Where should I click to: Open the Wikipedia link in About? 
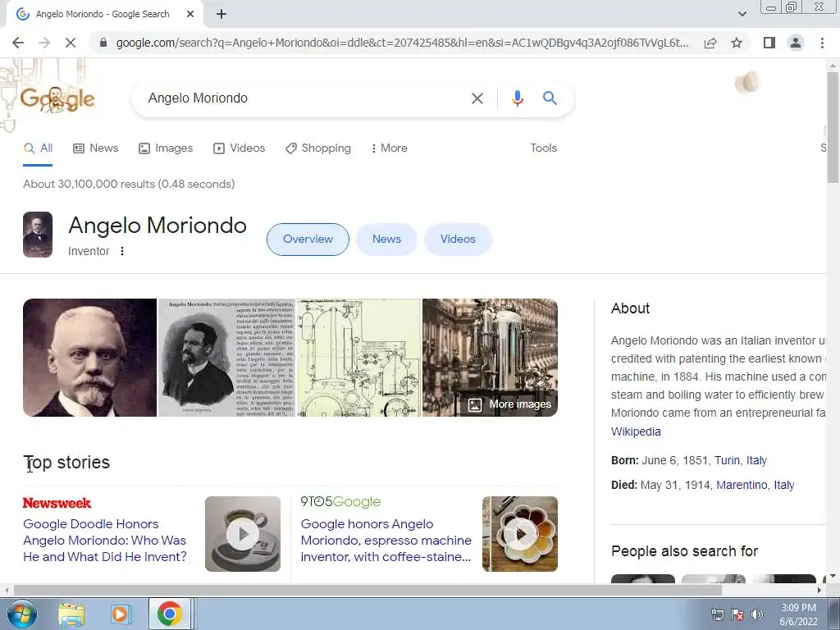coord(636,431)
